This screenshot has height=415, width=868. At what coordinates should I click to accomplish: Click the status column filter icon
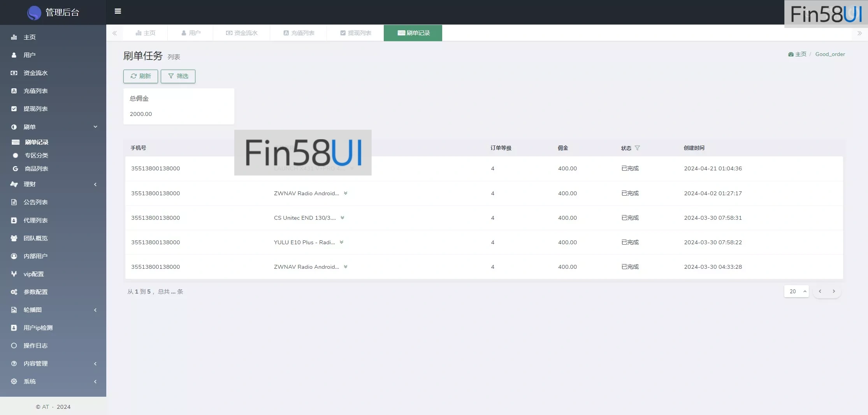637,148
